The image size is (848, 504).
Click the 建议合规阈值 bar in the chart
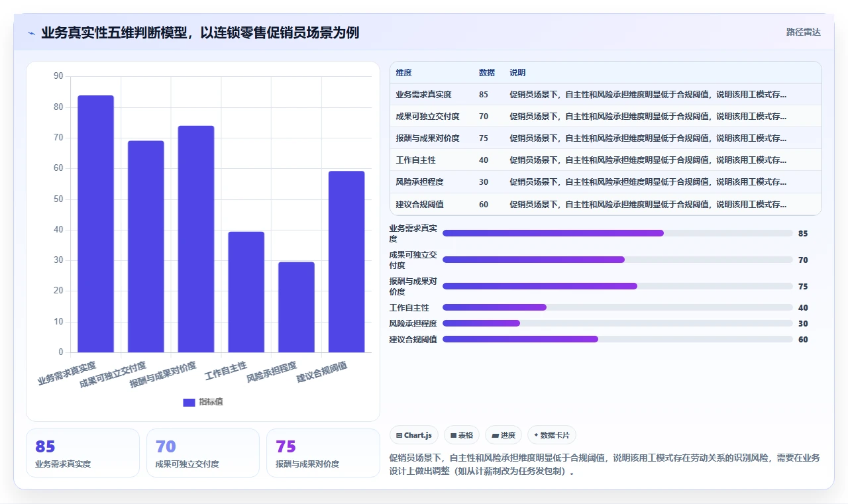(x=346, y=262)
